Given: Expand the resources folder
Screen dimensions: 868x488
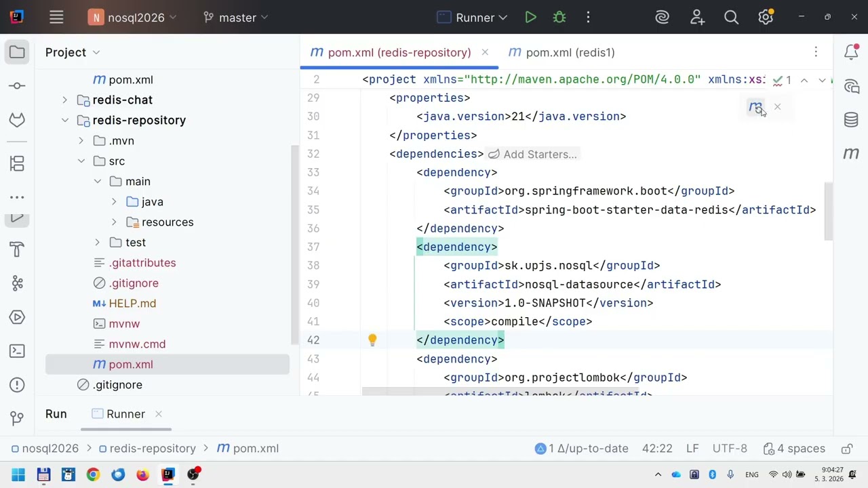Looking at the screenshot, I should [113, 222].
